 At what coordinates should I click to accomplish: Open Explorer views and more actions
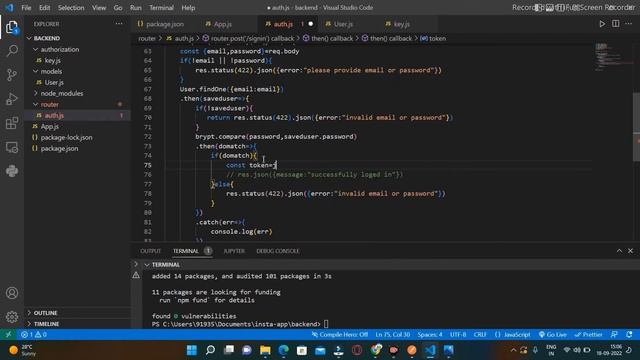pyautogui.click(x=119, y=24)
